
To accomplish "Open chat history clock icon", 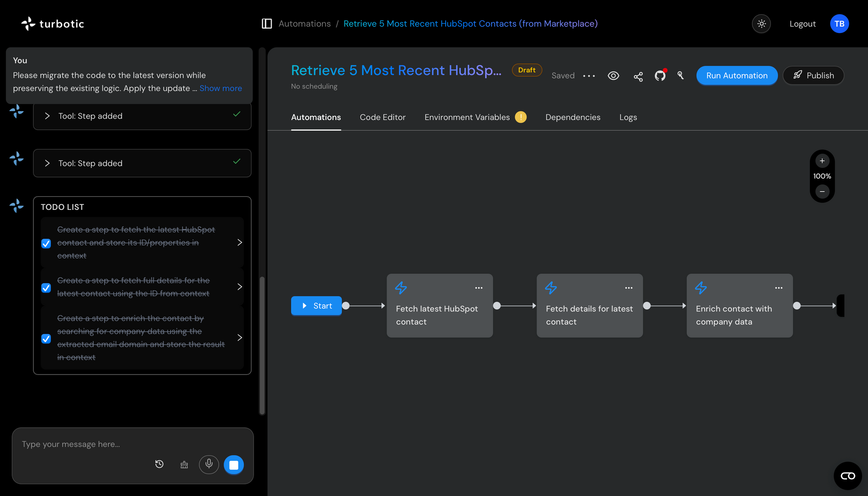I will pos(159,464).
